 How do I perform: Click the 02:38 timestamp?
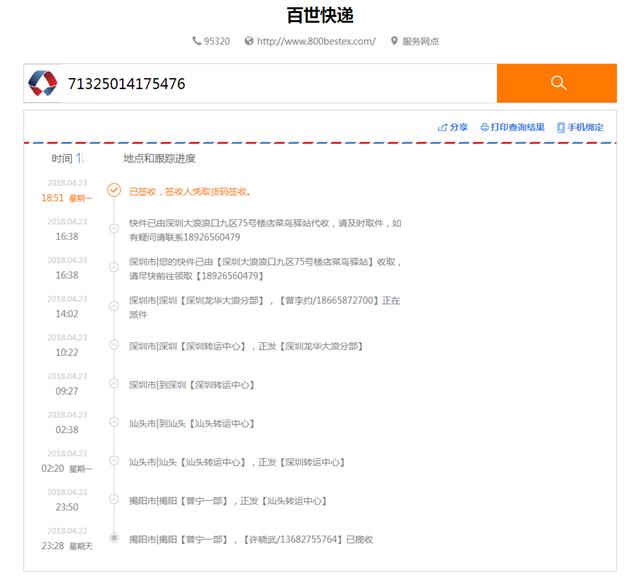(x=67, y=430)
